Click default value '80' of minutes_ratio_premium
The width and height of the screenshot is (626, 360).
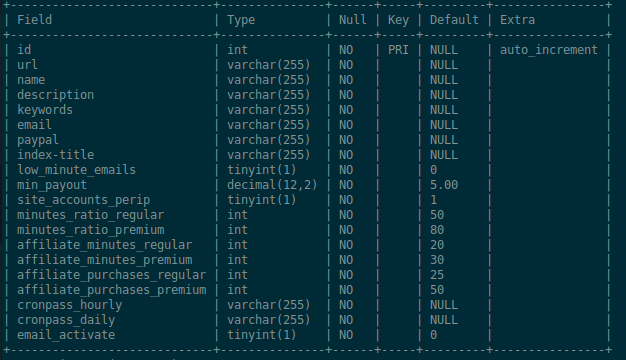tap(437, 230)
